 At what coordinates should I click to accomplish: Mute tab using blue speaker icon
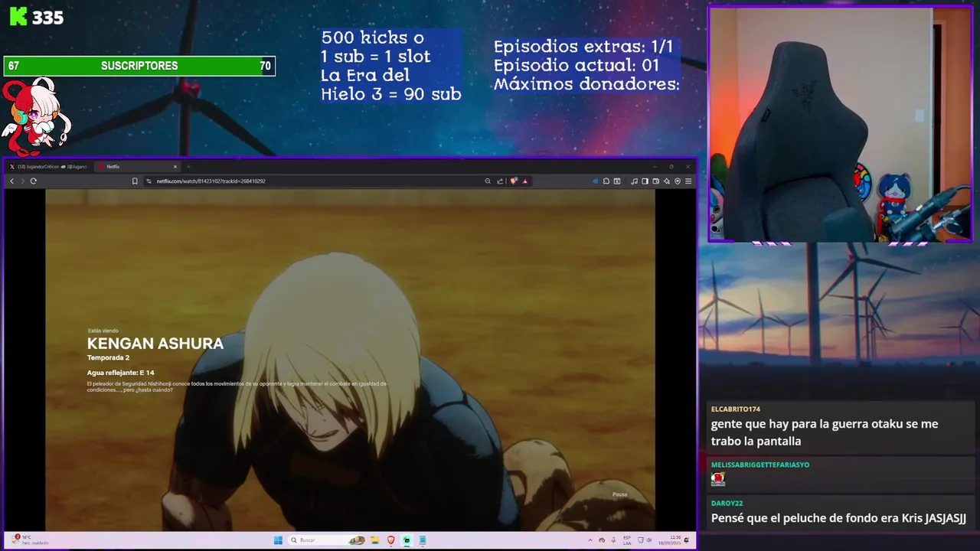point(595,181)
